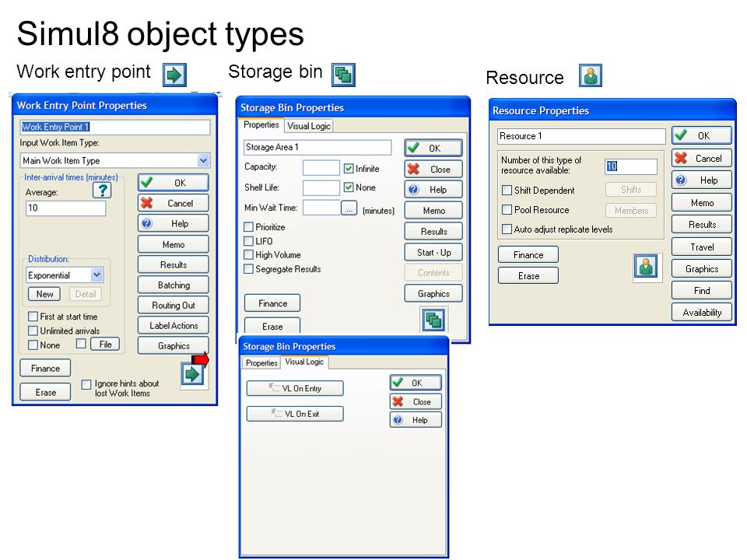Click Cancel in the Resource Properties dialog
747x560 pixels.
pyautogui.click(x=702, y=159)
